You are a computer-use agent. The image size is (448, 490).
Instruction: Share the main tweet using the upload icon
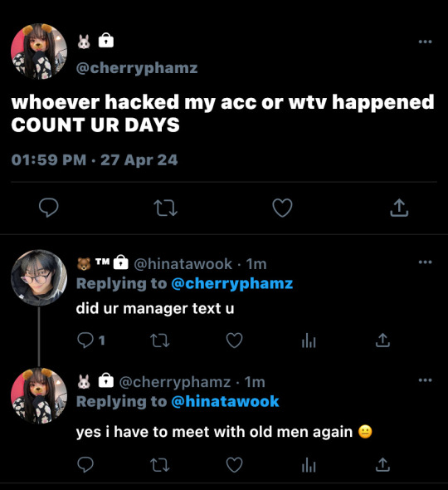[x=399, y=208]
